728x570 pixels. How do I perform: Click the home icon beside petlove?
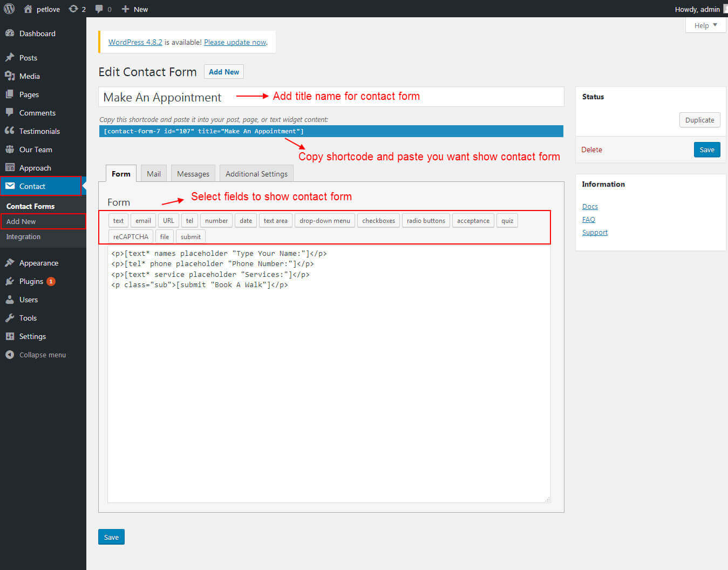point(28,9)
